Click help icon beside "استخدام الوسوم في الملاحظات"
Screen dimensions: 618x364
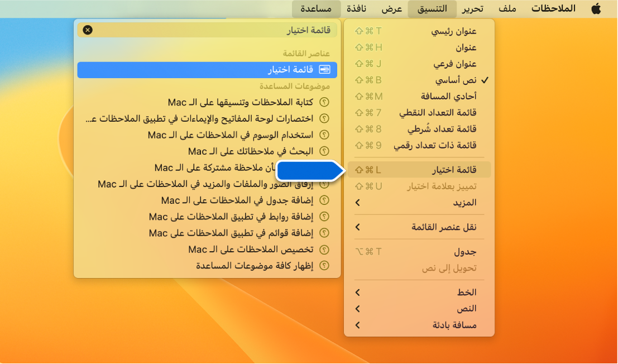coord(323,135)
